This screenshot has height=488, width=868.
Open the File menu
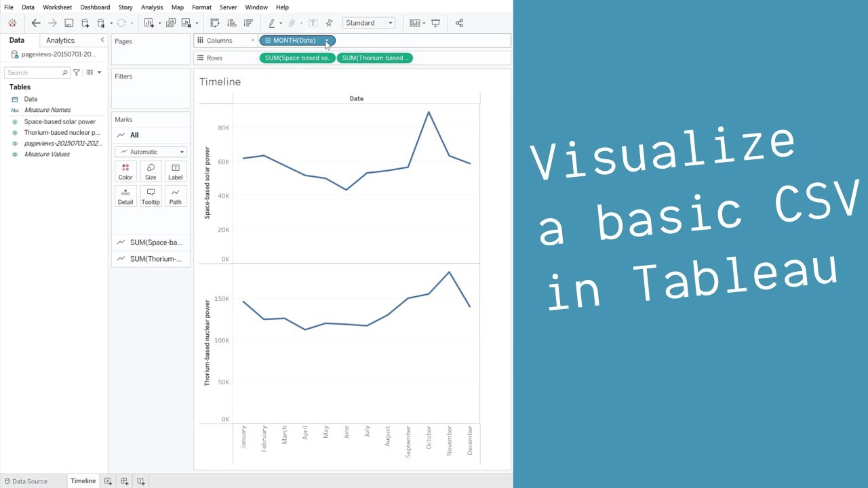tap(9, 7)
